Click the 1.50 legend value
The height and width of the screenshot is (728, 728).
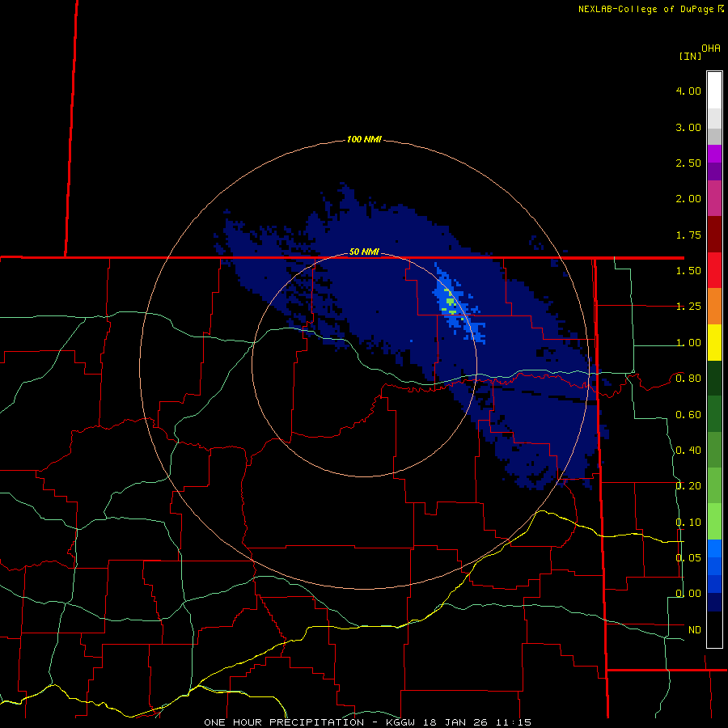click(688, 271)
